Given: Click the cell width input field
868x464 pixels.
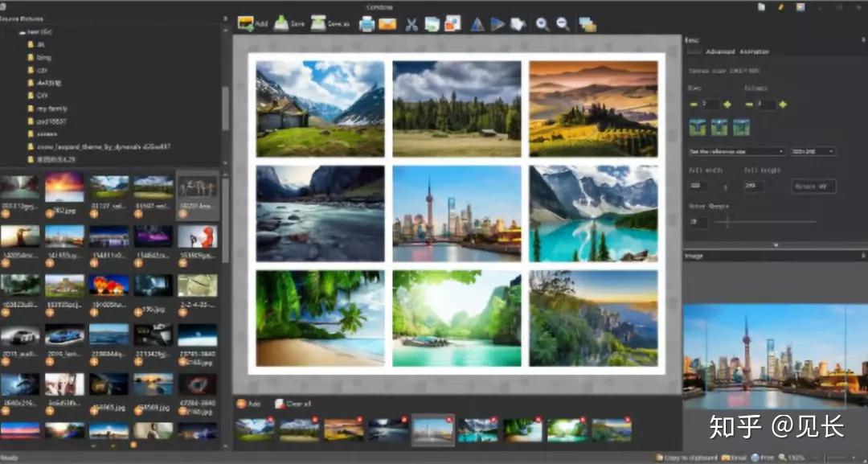Looking at the screenshot, I should pos(700,186).
